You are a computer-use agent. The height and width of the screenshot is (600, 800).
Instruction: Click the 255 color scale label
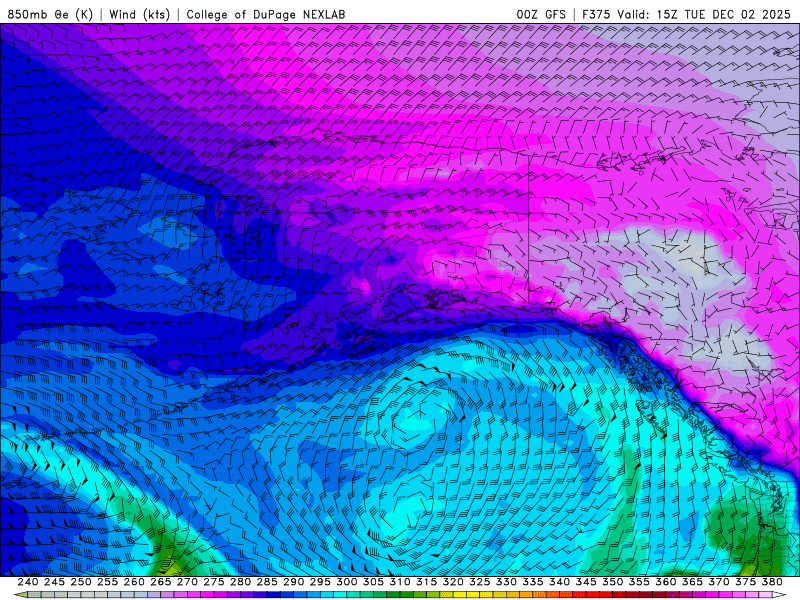(x=107, y=582)
